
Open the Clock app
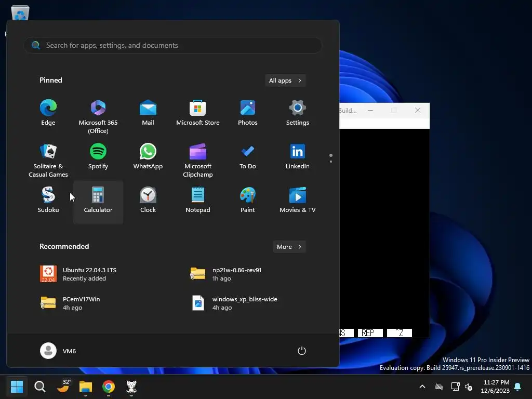[x=148, y=200]
